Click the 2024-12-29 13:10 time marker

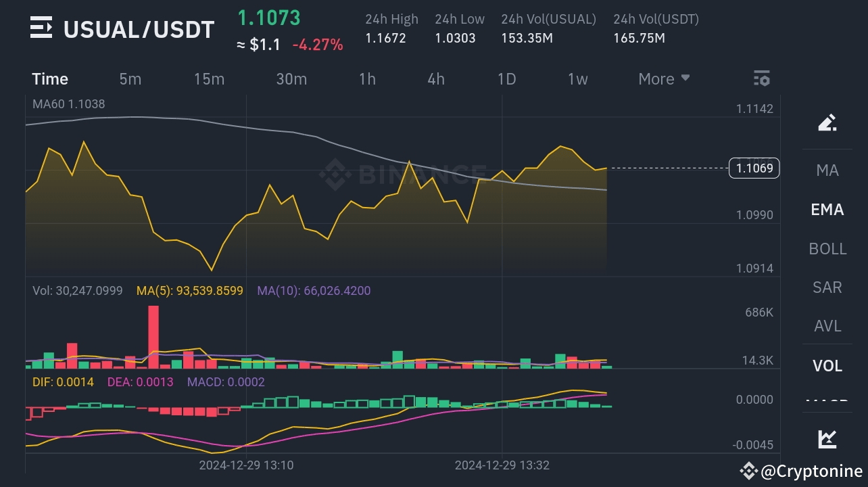246,465
